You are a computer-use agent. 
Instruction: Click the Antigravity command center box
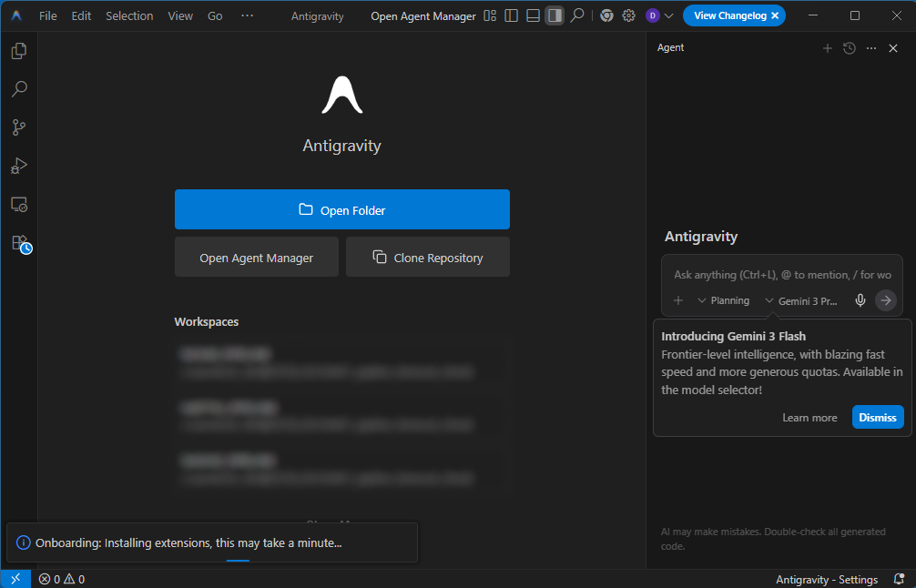click(x=317, y=15)
